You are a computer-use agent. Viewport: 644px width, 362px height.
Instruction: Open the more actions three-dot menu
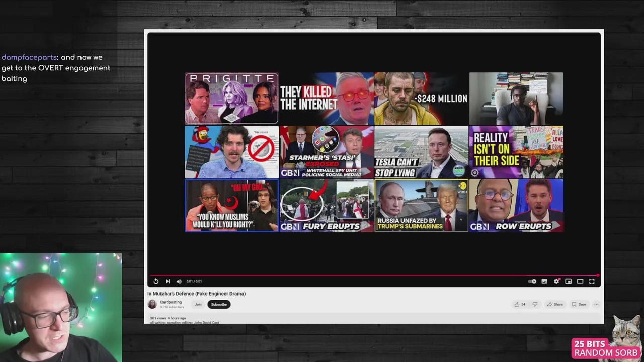596,304
